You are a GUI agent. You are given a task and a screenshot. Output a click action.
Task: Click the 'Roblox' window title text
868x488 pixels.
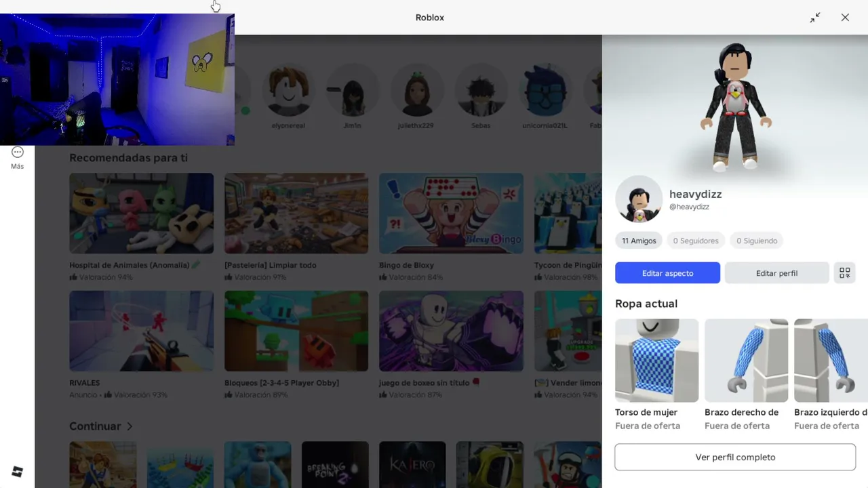click(x=430, y=18)
